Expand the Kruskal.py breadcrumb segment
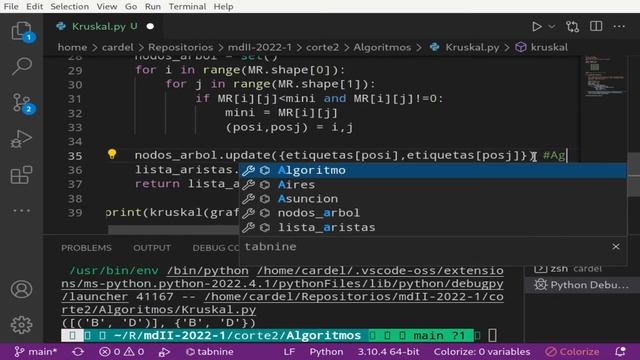640x360 pixels. tap(464, 47)
